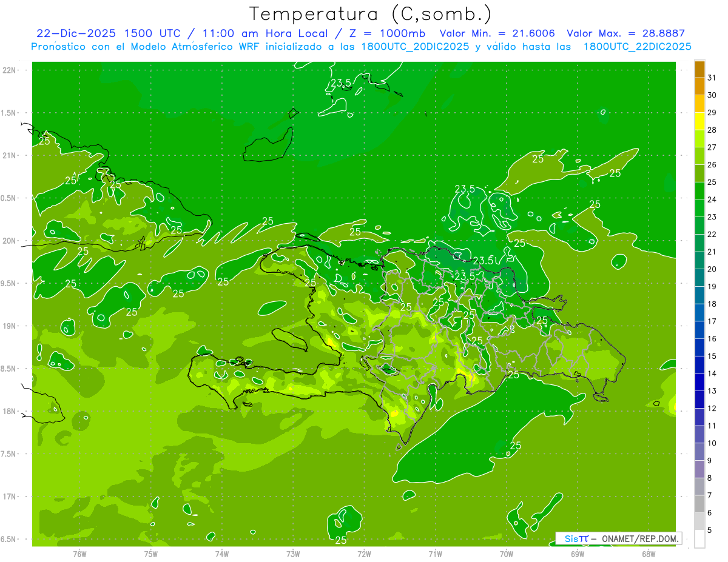Click the "SisTT - ONAMET/REP.DOM." label
The image size is (728, 562).
coord(618,538)
